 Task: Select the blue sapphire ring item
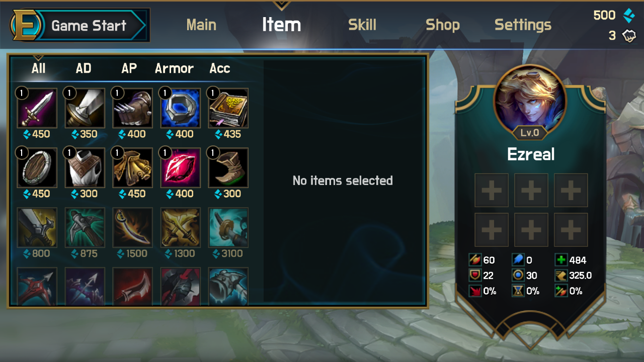(181, 108)
